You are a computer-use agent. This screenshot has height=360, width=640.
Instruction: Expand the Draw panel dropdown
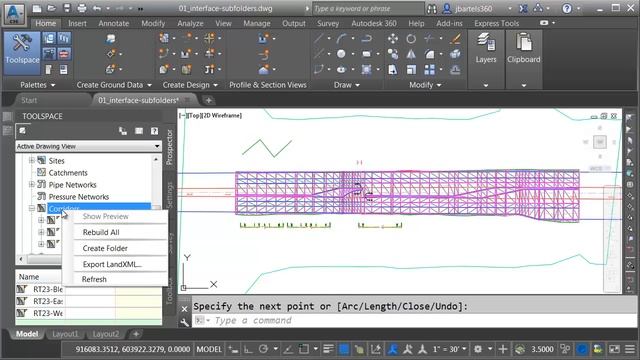[x=358, y=85]
